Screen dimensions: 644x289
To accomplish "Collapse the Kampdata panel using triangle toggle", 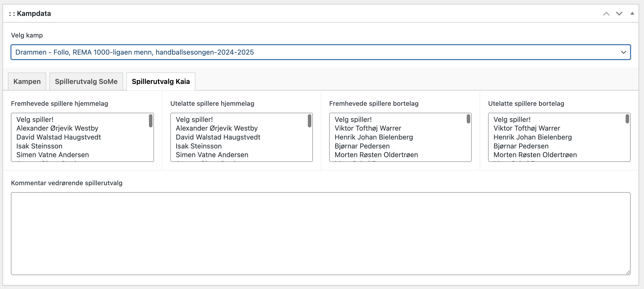I will coord(632,13).
